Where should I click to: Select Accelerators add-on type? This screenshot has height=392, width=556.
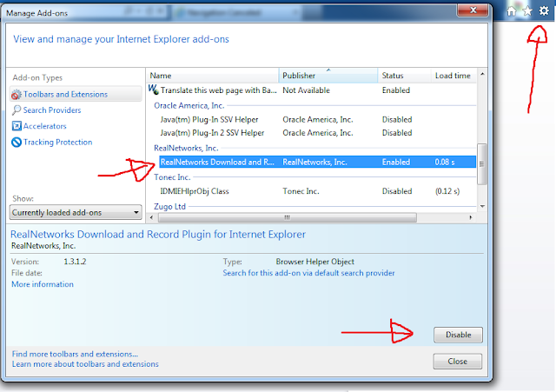[44, 126]
